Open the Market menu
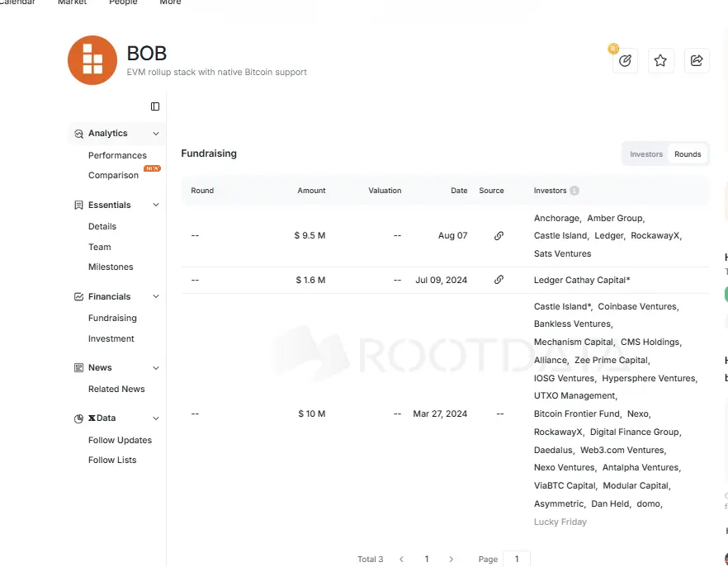 [x=72, y=2]
